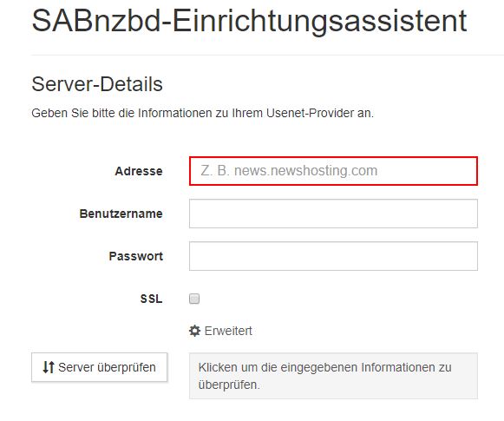Click the Server überprüfen button
504x421 pixels.
tap(99, 367)
